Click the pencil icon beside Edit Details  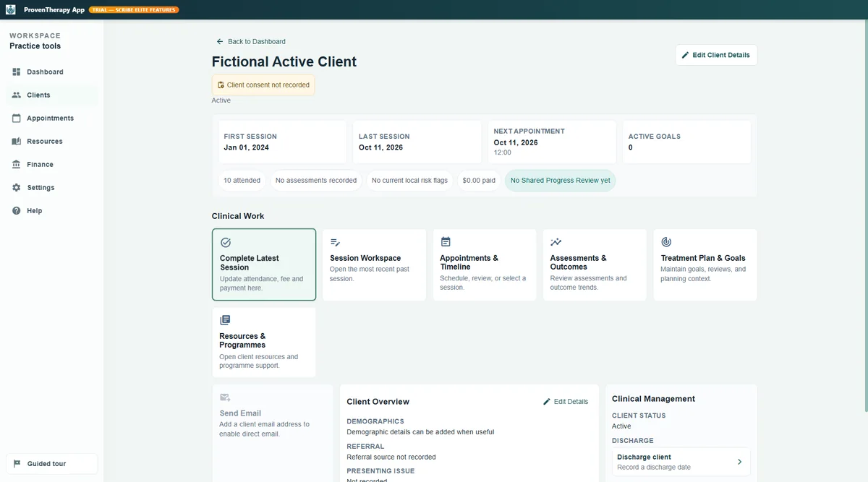547,402
